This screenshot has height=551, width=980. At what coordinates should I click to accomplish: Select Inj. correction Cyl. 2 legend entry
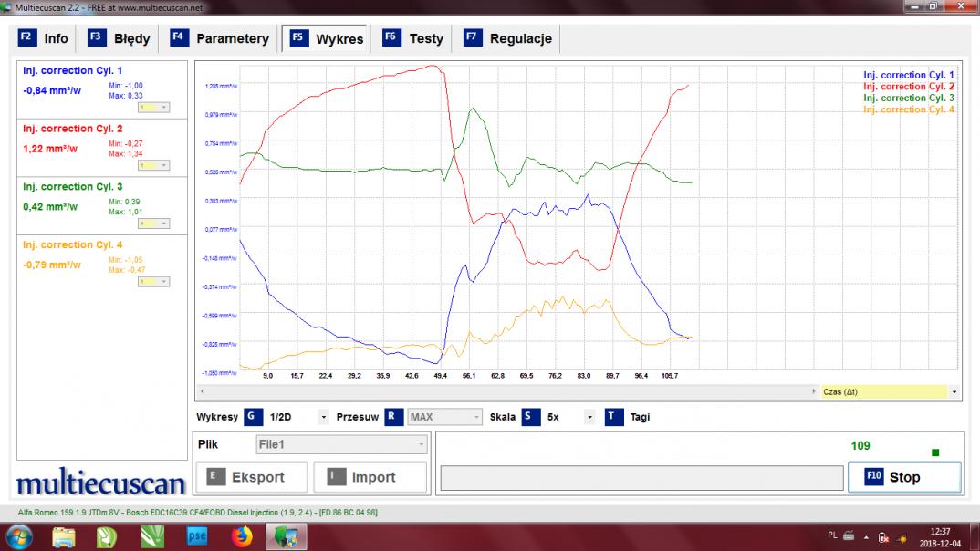tap(908, 87)
